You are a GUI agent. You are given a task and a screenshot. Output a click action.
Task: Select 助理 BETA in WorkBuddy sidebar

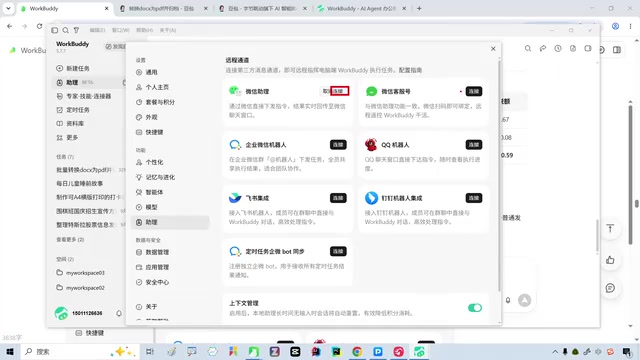tap(89, 82)
